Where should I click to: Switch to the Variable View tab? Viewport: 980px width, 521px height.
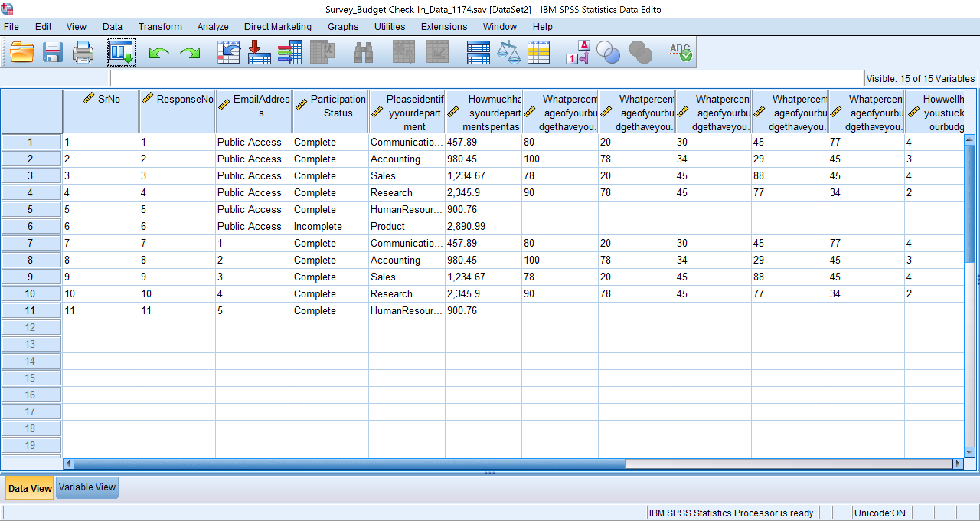pyautogui.click(x=87, y=487)
